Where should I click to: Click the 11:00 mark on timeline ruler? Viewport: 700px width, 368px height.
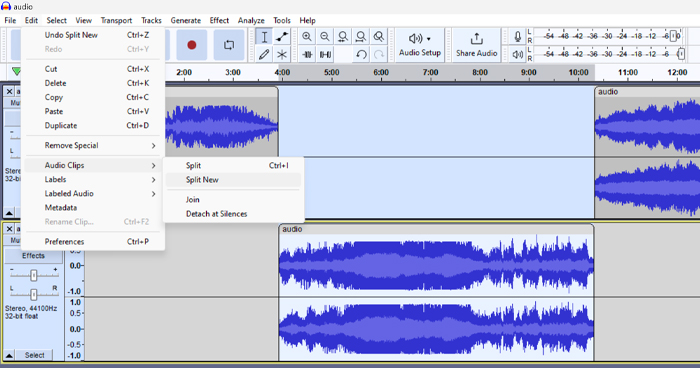[x=628, y=72]
